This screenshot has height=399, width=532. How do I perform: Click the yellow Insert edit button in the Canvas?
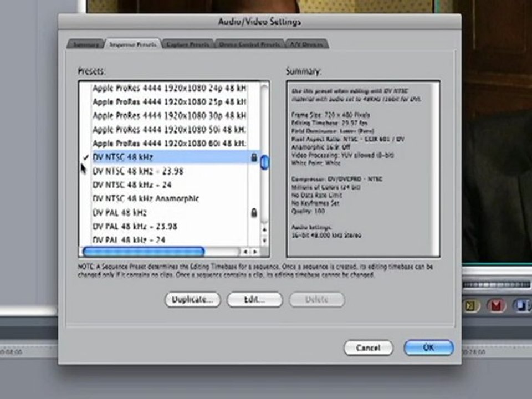[x=470, y=306]
